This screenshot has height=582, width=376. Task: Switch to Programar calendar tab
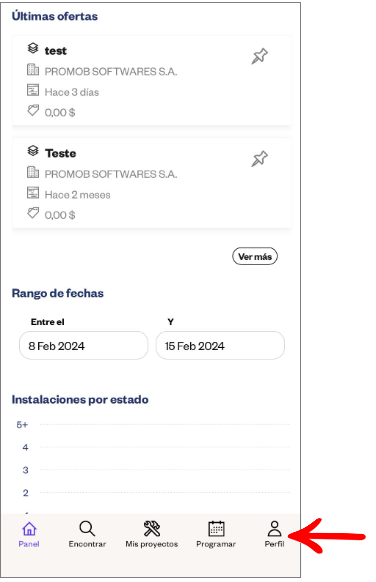pyautogui.click(x=216, y=534)
